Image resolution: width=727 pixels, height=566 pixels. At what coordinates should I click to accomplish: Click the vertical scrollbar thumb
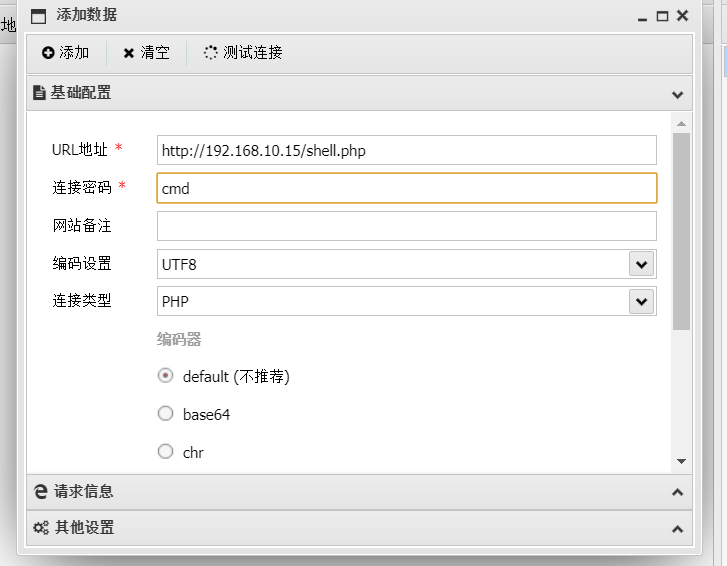coord(681,231)
